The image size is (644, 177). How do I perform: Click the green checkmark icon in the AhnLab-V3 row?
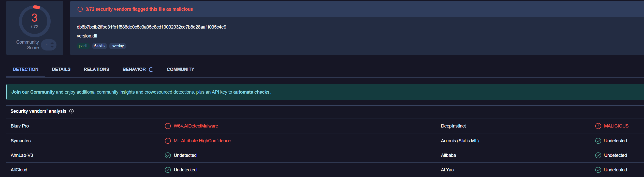[168, 155]
